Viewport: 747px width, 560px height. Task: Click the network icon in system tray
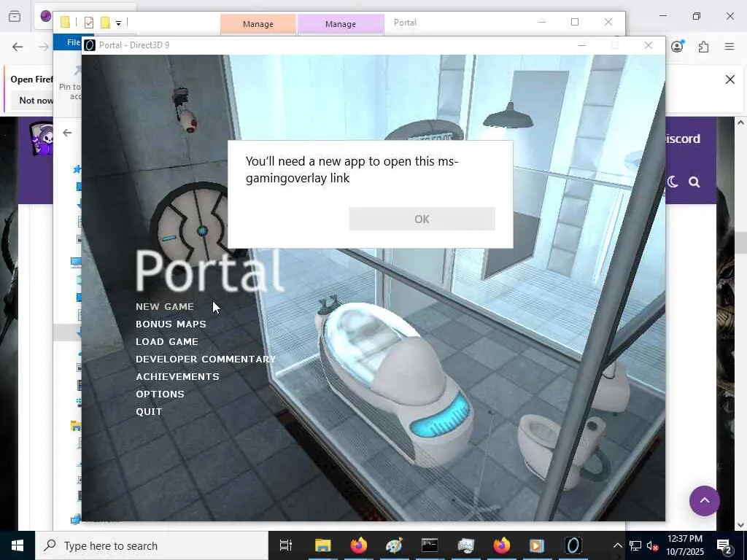[x=635, y=545]
